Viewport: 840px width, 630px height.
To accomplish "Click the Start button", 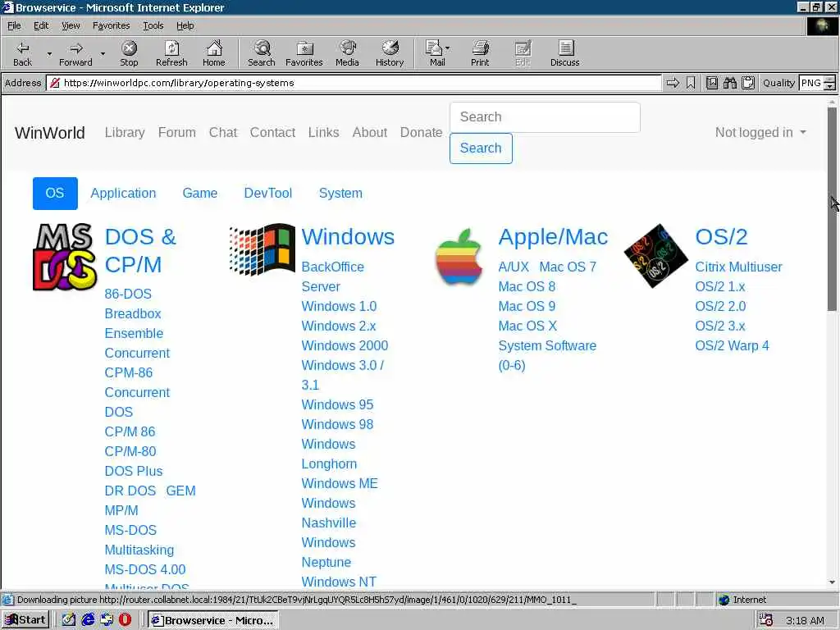I will click(25, 620).
